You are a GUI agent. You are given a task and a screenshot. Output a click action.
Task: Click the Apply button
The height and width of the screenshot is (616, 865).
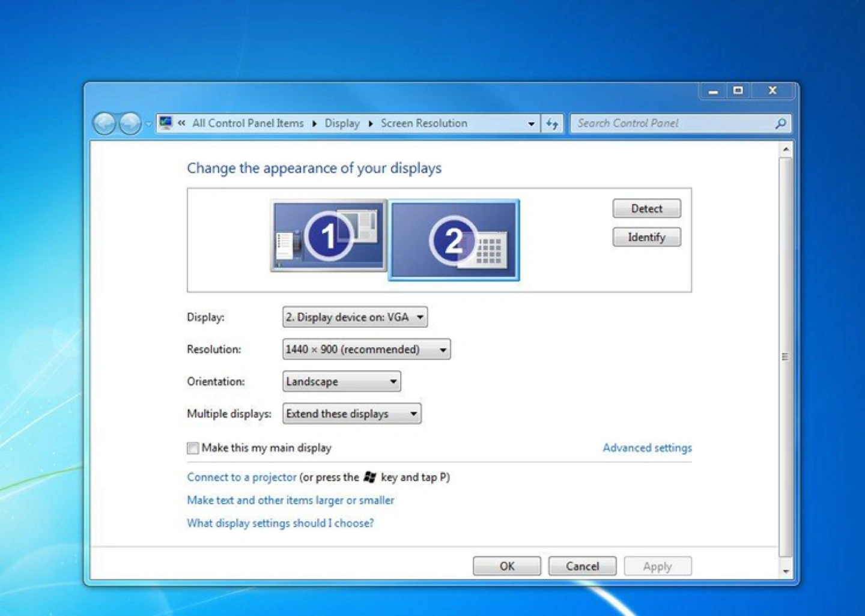pos(658,566)
